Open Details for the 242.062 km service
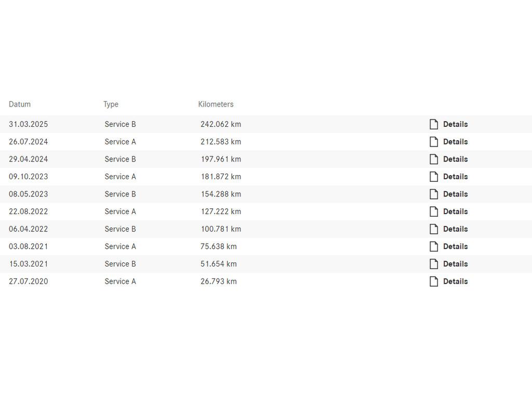The image size is (532, 399). point(455,124)
